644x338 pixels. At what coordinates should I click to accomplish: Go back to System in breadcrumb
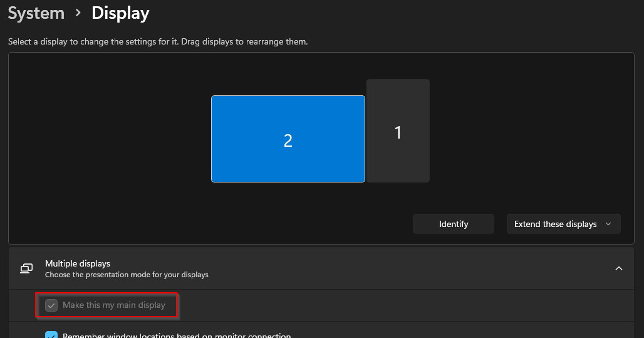[x=36, y=13]
